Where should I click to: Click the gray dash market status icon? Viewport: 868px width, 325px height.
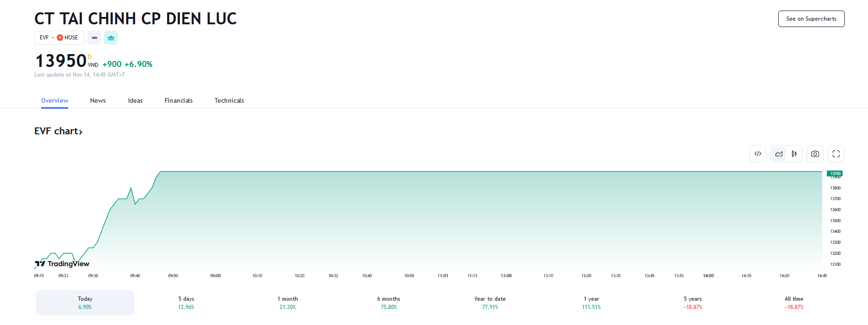tap(94, 38)
